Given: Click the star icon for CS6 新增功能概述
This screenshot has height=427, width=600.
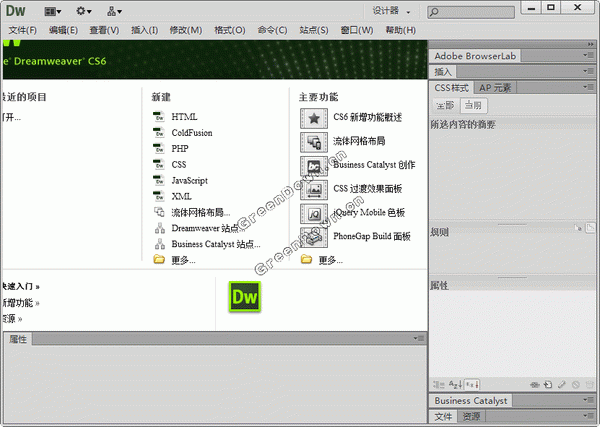Looking at the screenshot, I should pos(314,118).
